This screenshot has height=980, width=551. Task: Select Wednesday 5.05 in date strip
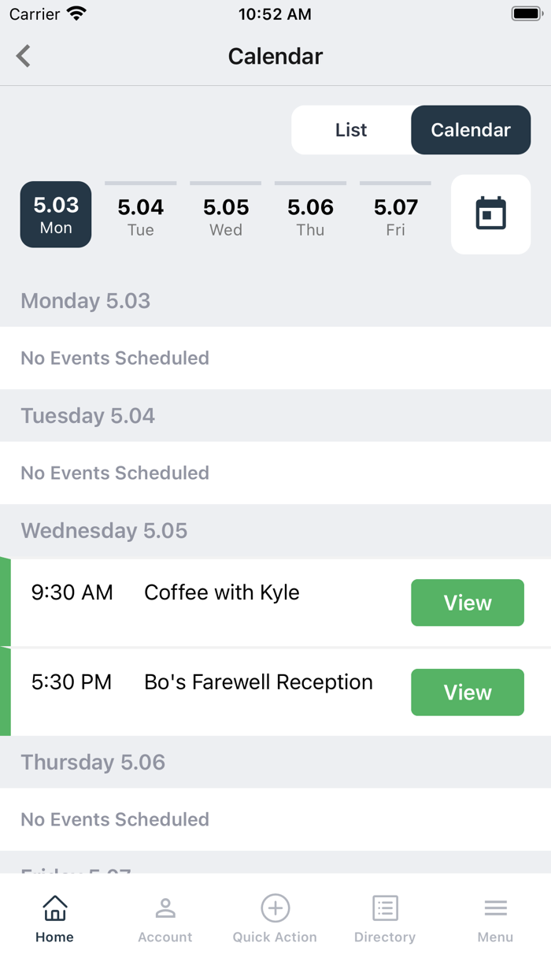point(226,215)
